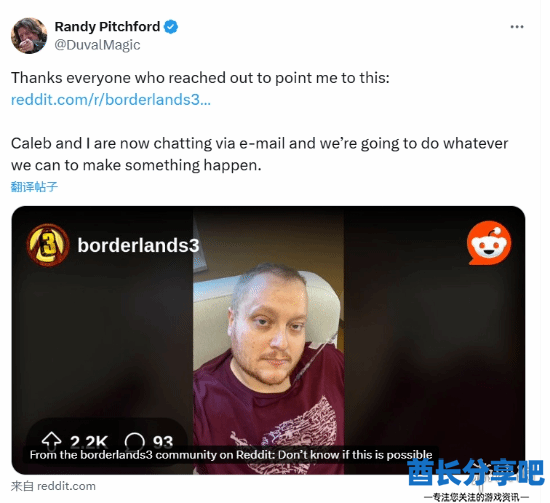Click the 酋长分享吧 watermark logo
Screen dimensions: 550x503
(476, 479)
